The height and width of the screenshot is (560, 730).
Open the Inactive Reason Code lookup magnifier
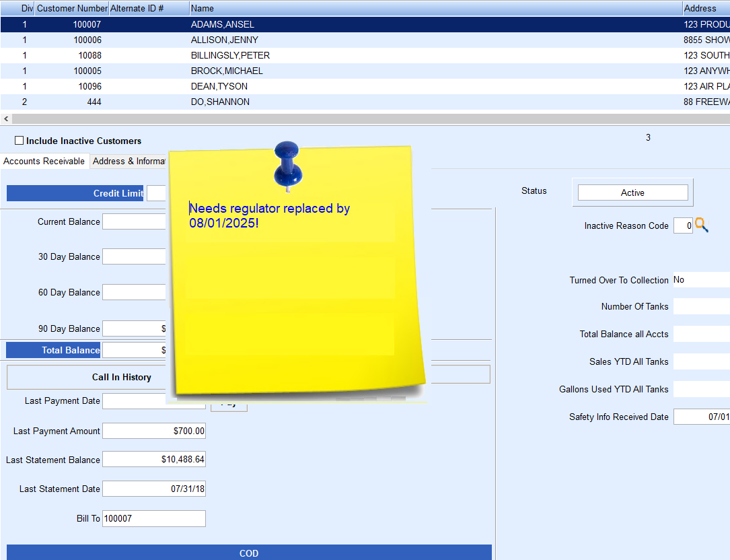[x=702, y=225]
